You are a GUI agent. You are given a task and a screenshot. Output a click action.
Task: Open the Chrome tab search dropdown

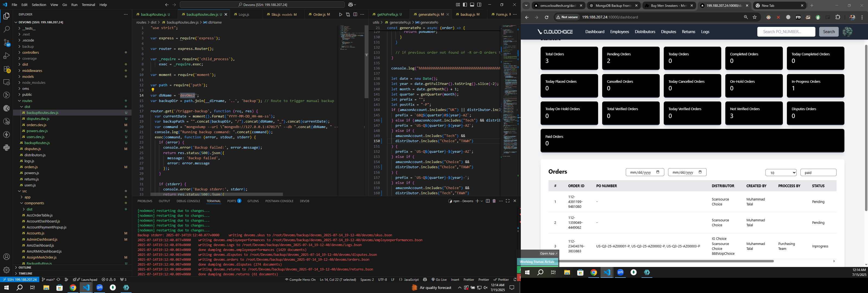[x=526, y=5]
